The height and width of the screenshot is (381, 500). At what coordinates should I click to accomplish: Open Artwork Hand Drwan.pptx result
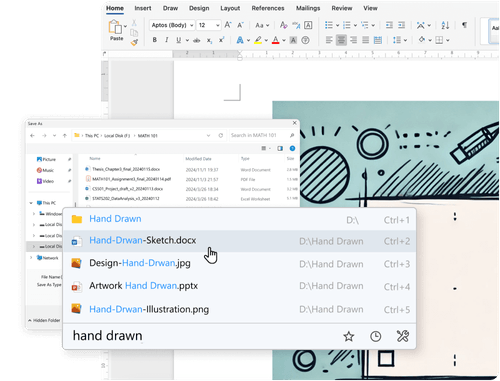click(240, 286)
